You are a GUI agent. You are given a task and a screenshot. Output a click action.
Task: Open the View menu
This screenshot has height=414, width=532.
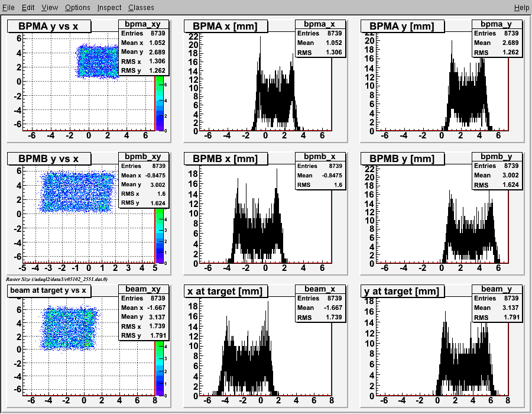(50, 7)
